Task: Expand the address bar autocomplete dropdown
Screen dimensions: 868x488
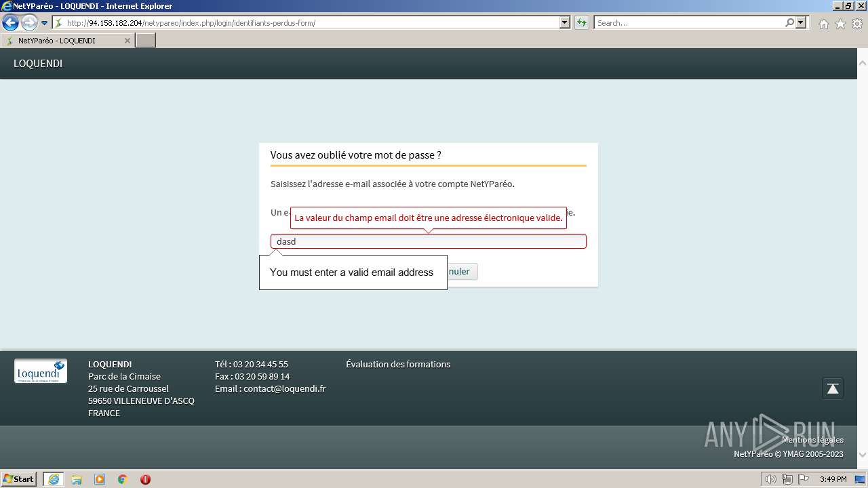Action: coord(565,23)
